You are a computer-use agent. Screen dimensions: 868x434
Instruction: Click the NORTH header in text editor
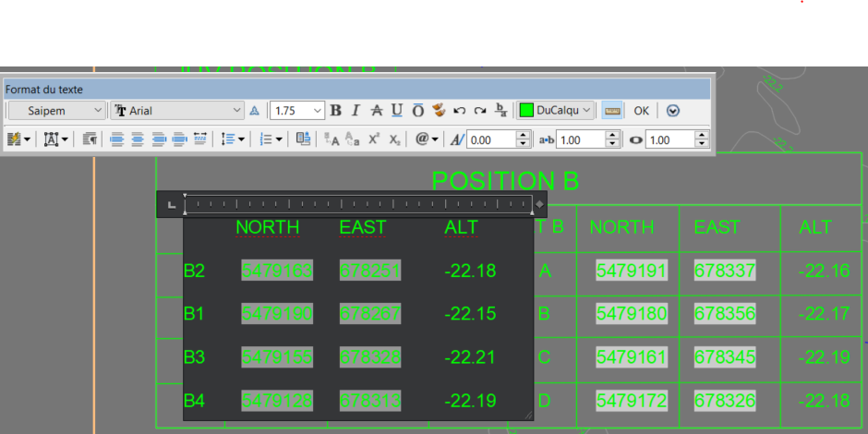click(x=268, y=227)
